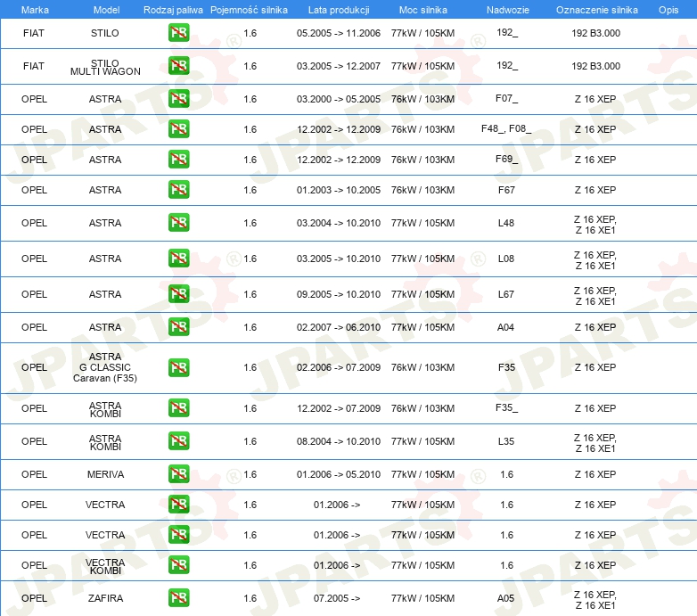Click the Nadwozie column header
697x616 pixels.
point(508,10)
